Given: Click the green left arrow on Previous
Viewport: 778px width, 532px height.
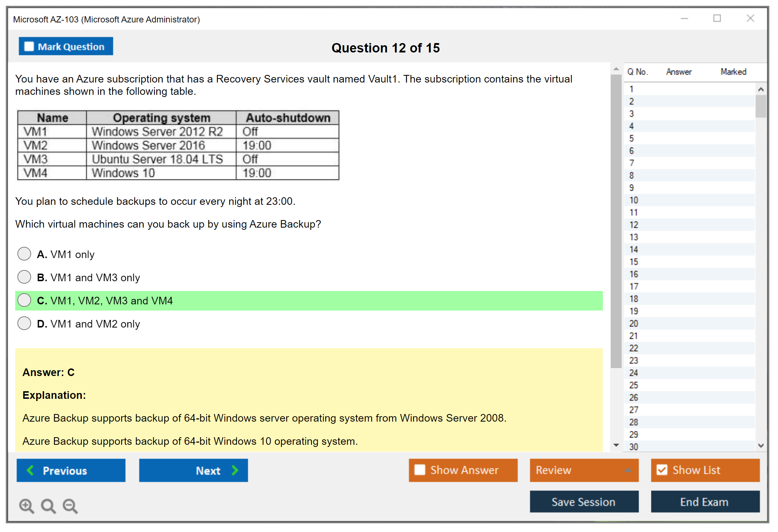Looking at the screenshot, I should click(x=30, y=470).
